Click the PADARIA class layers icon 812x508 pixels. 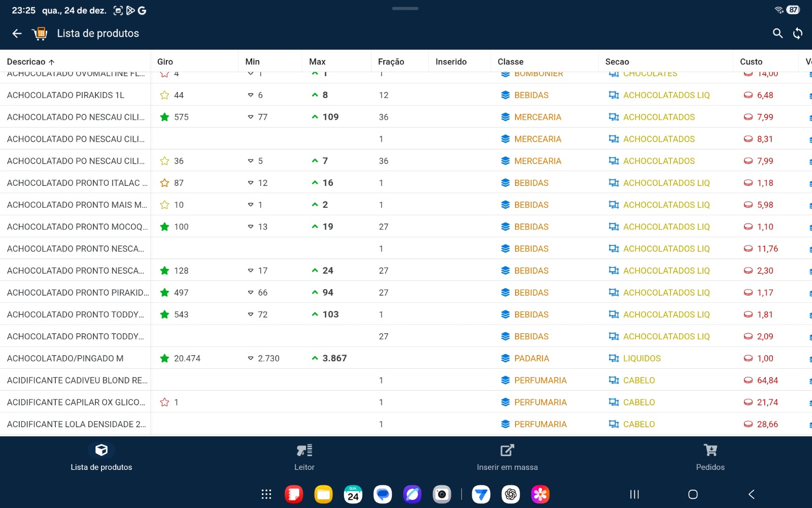[505, 359]
